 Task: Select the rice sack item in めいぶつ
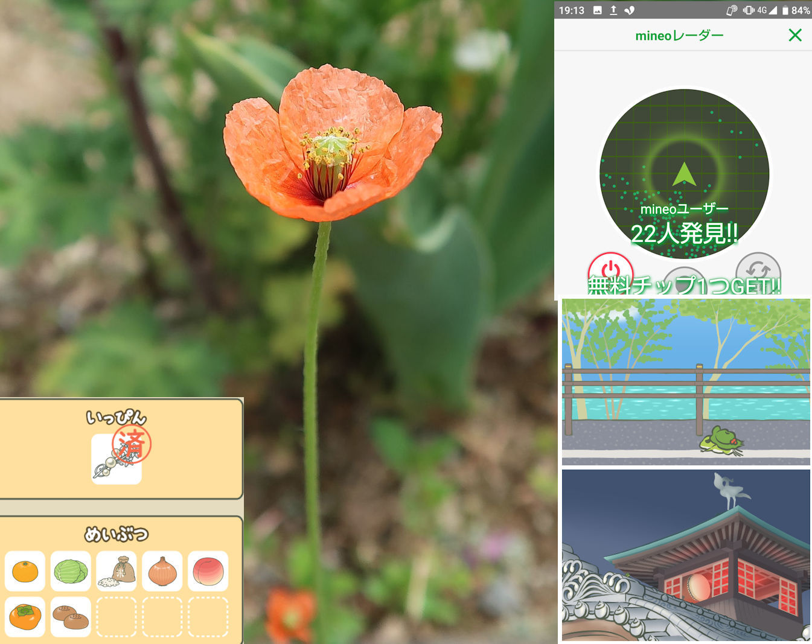(117, 571)
